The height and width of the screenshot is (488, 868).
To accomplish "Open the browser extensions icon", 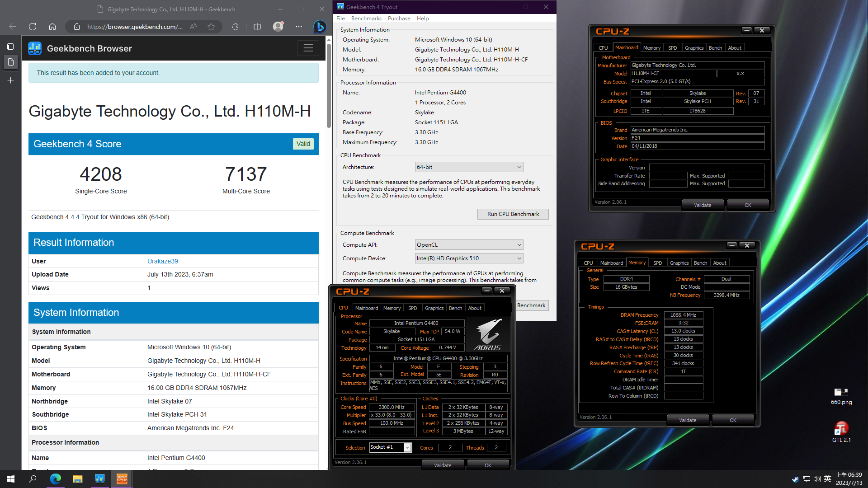I will tap(235, 27).
